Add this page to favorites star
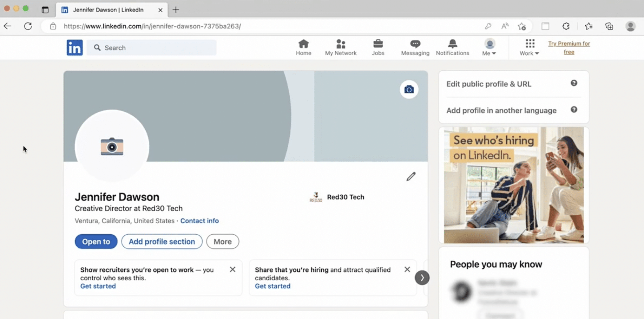Viewport: 644px width, 319px height. point(522,26)
